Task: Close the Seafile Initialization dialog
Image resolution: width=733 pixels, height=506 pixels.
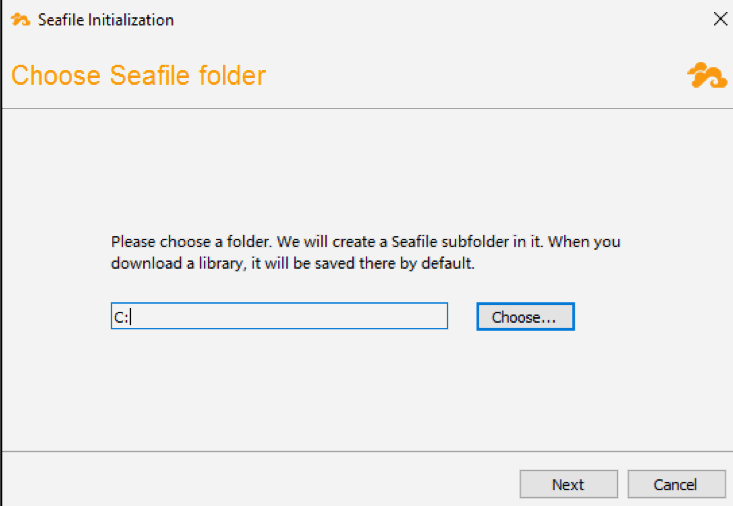Action: click(x=720, y=19)
